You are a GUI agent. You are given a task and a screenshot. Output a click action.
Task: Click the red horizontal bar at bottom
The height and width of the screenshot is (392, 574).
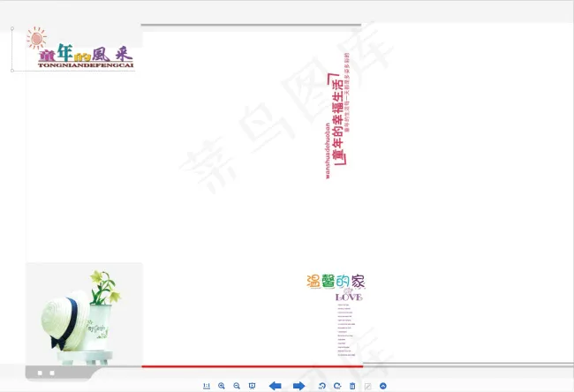click(x=252, y=365)
